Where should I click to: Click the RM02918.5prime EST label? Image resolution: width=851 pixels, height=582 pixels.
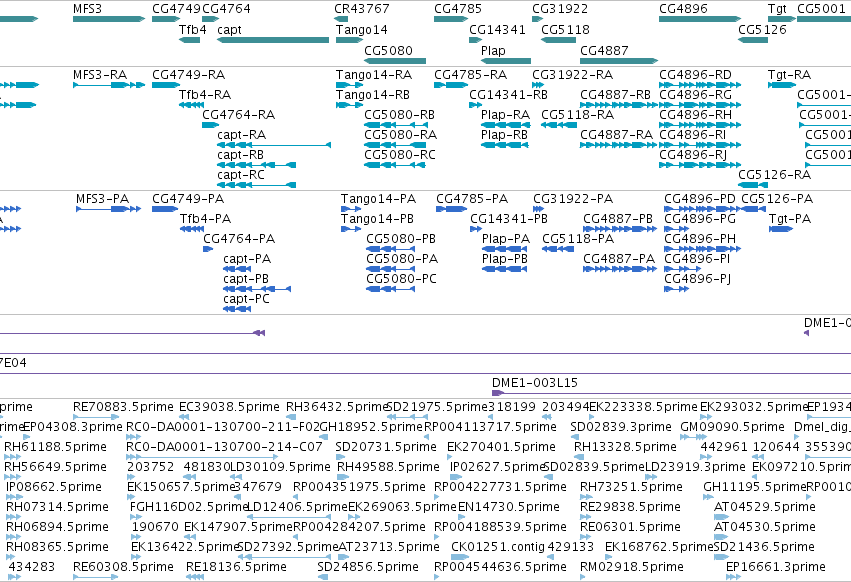(x=632, y=567)
